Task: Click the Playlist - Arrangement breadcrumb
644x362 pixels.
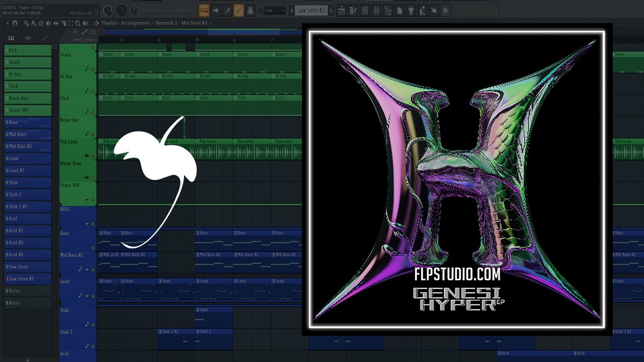Action: click(x=125, y=23)
